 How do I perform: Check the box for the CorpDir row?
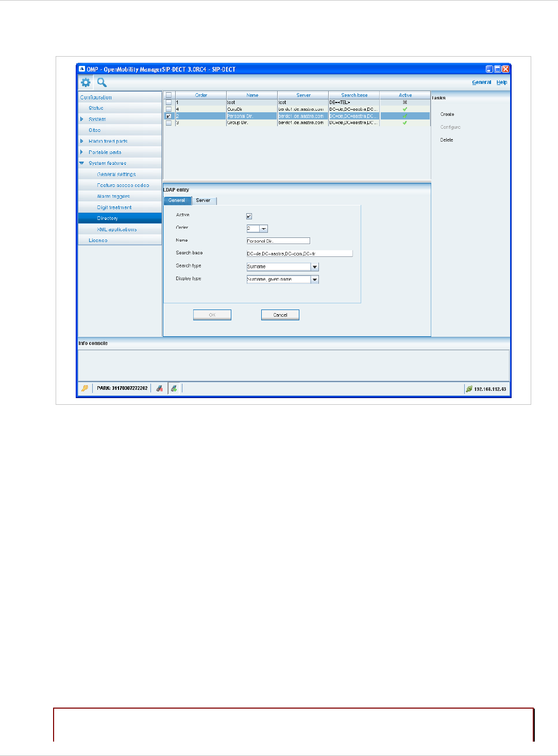point(168,109)
